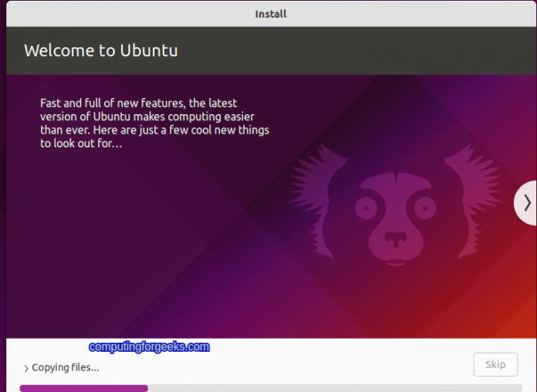The height and width of the screenshot is (392, 537).
Task: Click the slideshow paragraph about new features
Action: tap(154, 123)
